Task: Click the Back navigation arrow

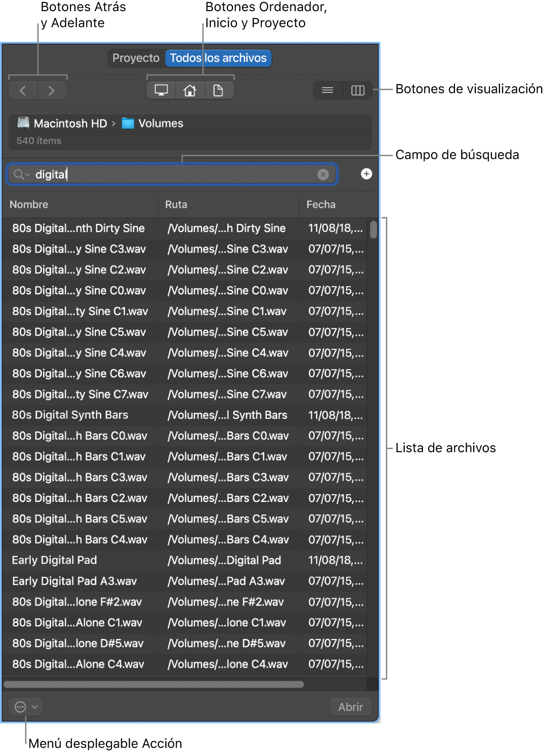Action: tap(23, 91)
